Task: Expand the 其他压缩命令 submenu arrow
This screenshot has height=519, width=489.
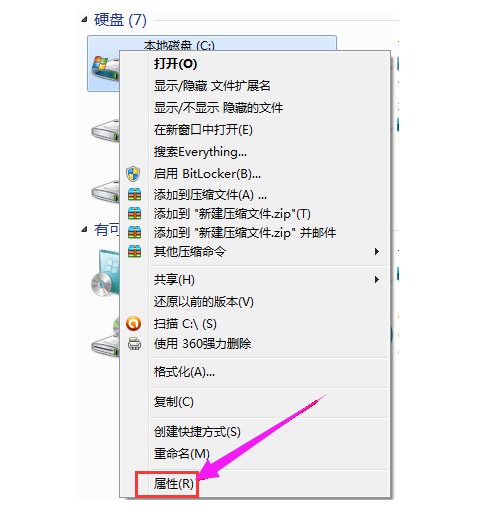Action: click(377, 251)
